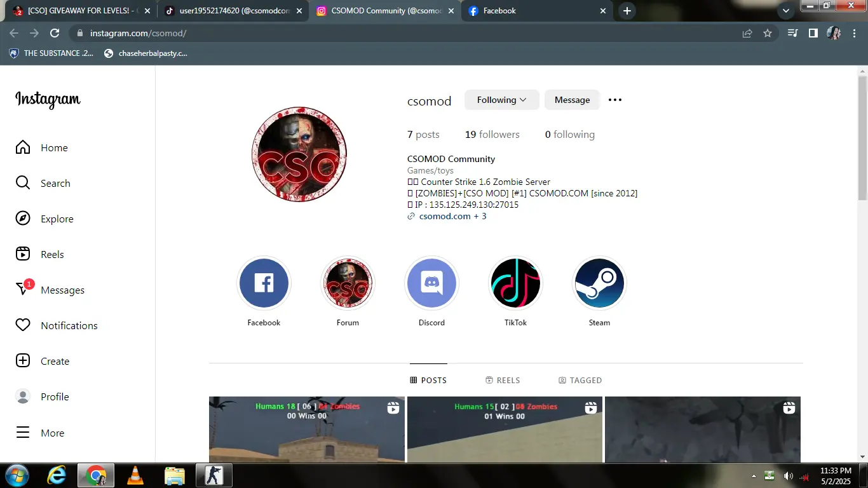Click the 19 followers count

coord(492,135)
